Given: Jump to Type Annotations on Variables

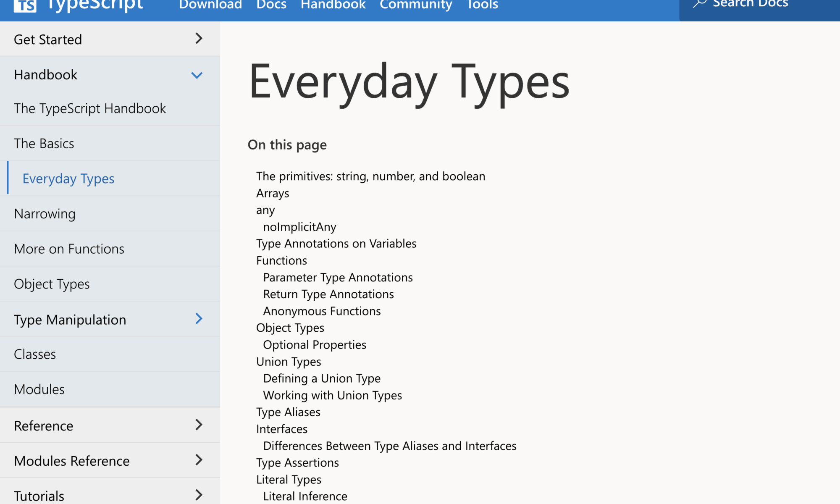Looking at the screenshot, I should click(x=336, y=244).
